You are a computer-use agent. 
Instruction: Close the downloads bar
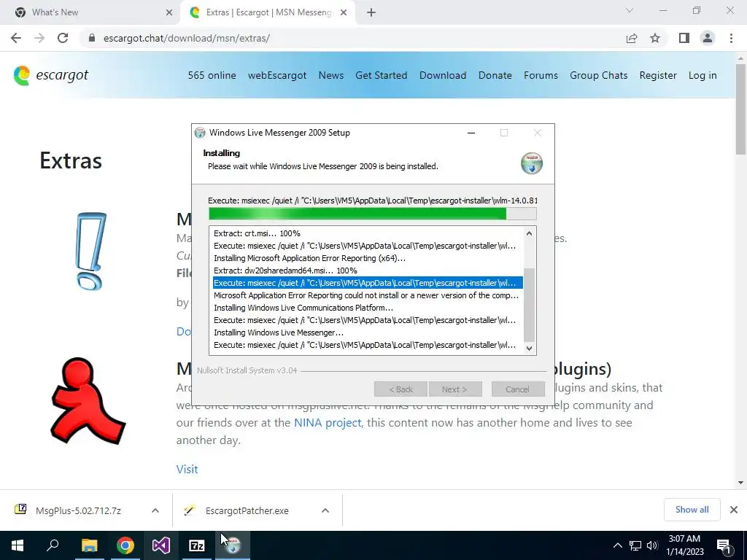click(x=734, y=510)
